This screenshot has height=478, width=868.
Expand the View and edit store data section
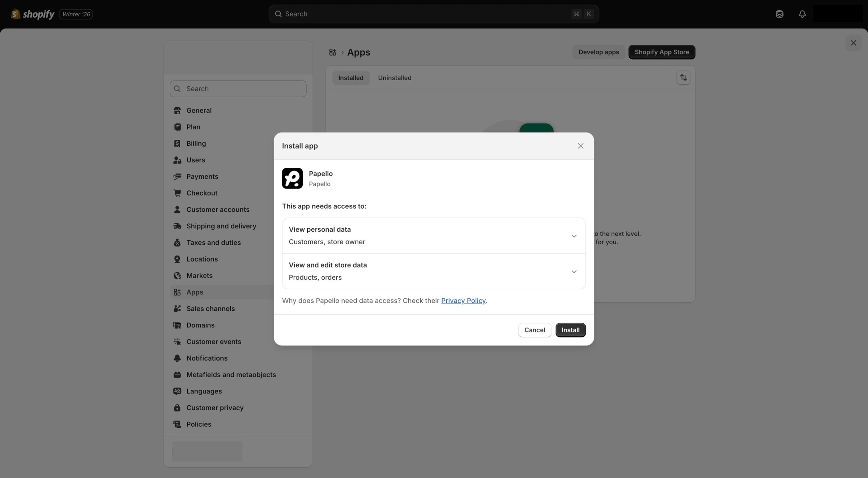point(574,271)
